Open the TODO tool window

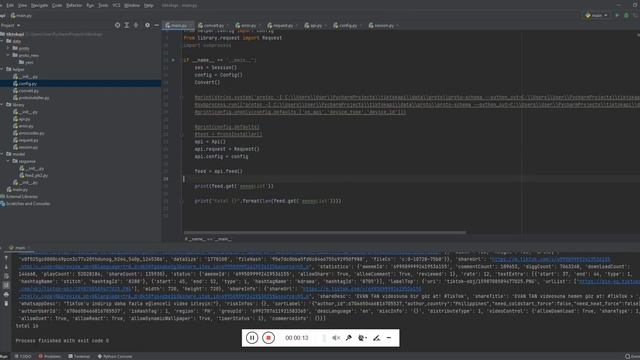23,356
